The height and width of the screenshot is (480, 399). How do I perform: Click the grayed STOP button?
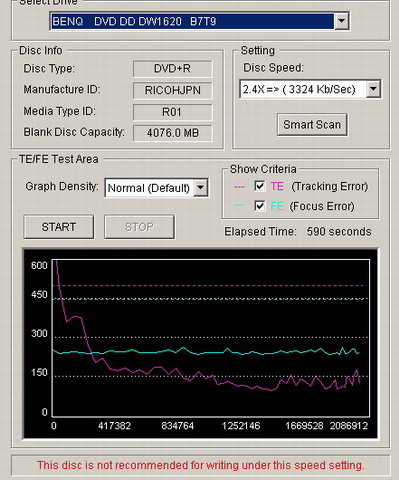point(139,227)
